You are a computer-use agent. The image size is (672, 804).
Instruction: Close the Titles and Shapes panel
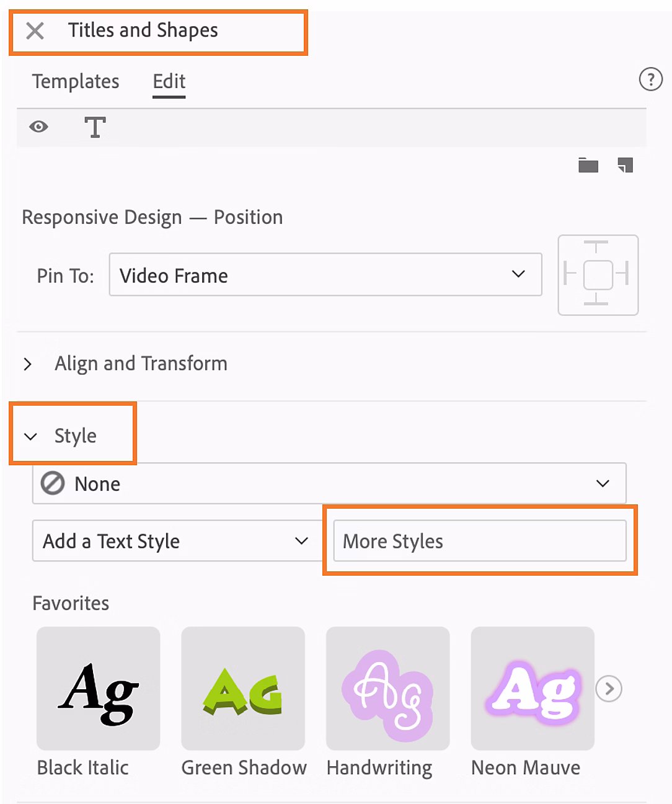[35, 31]
